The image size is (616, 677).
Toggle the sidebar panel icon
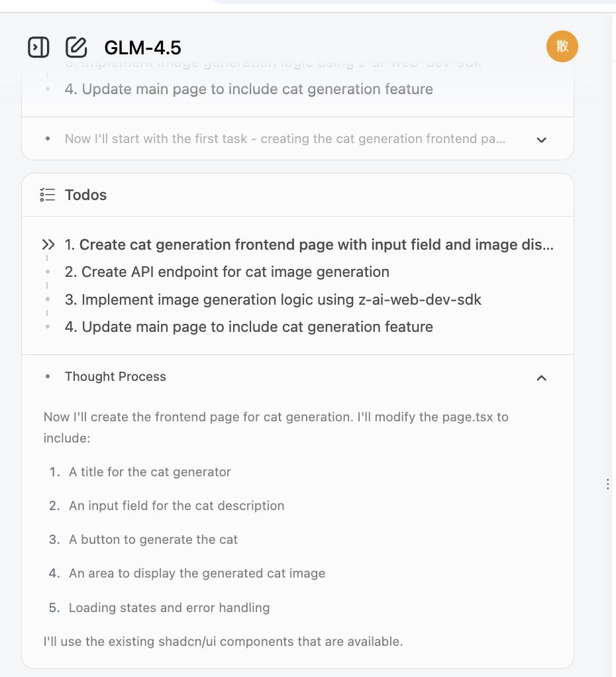[38, 47]
